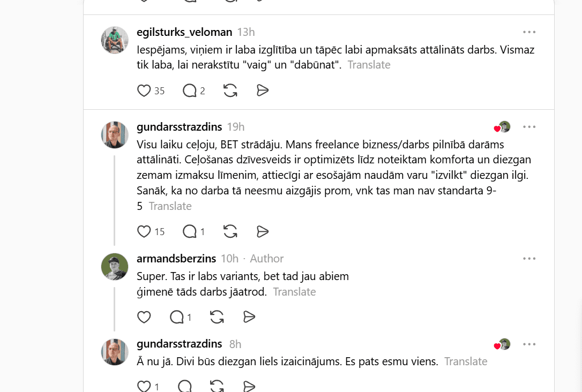Viewport: 582px width, 392px height.
Task: Open more options for gundarsstrazdins' 19h comment
Action: point(529,127)
